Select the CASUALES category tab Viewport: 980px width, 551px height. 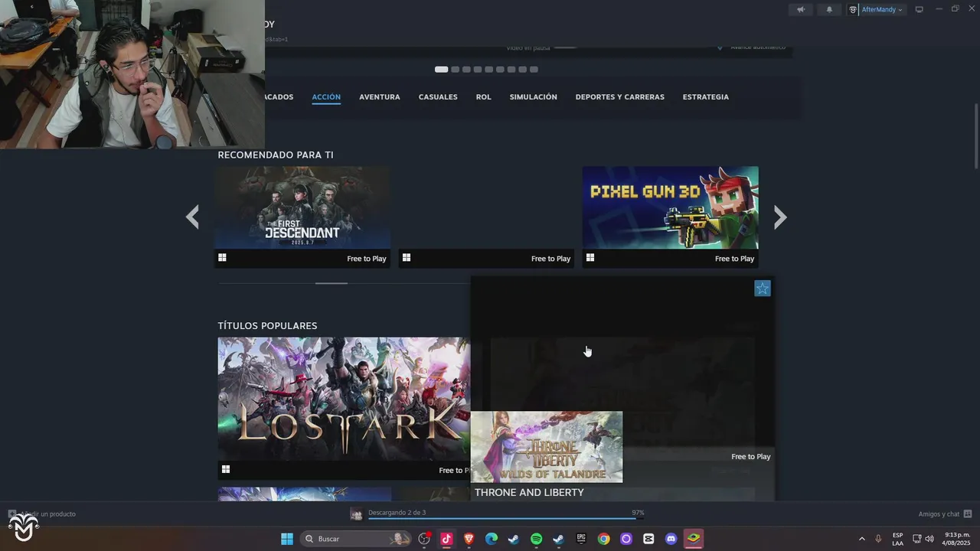438,97
